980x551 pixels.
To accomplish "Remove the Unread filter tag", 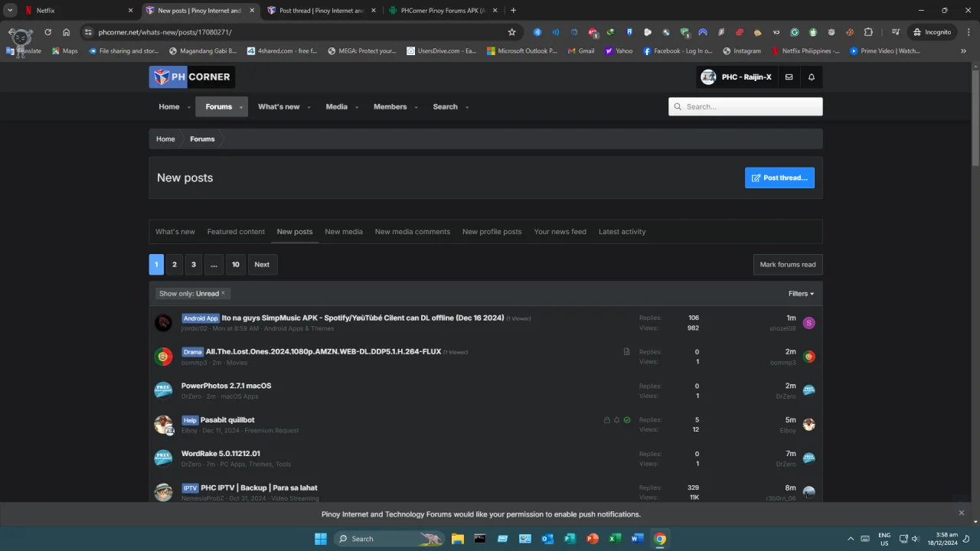I will click(x=223, y=293).
